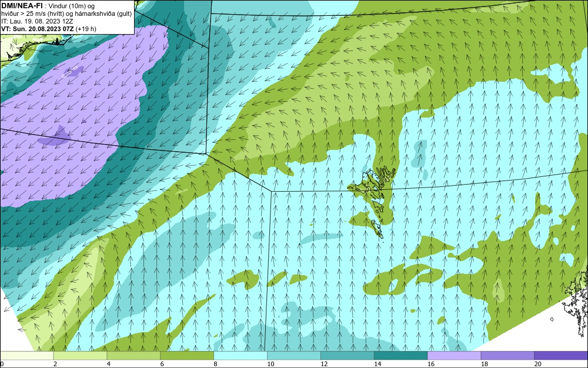Click the 'Vindur (10m) og' text in the title box
The image size is (588, 368).
click(x=72, y=6)
